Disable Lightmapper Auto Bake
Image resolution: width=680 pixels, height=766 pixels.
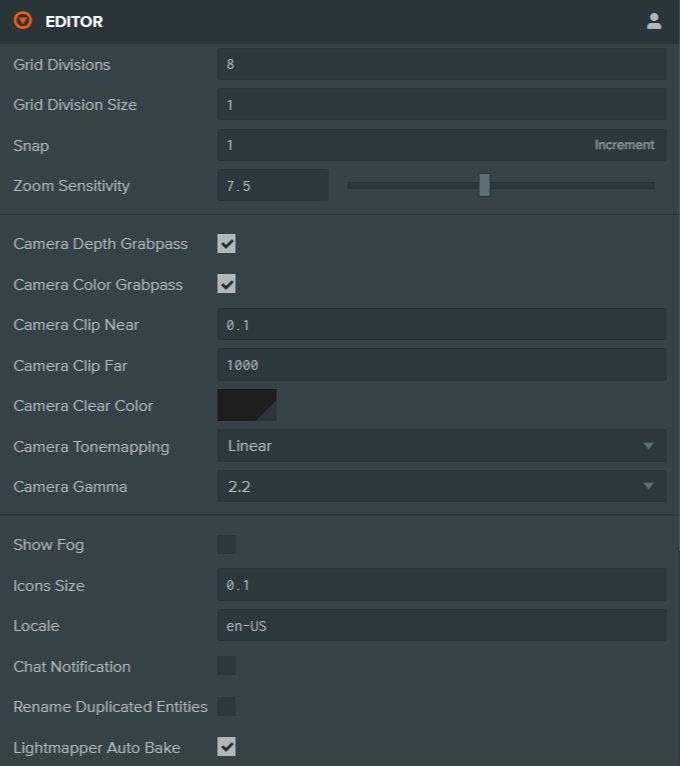point(227,747)
